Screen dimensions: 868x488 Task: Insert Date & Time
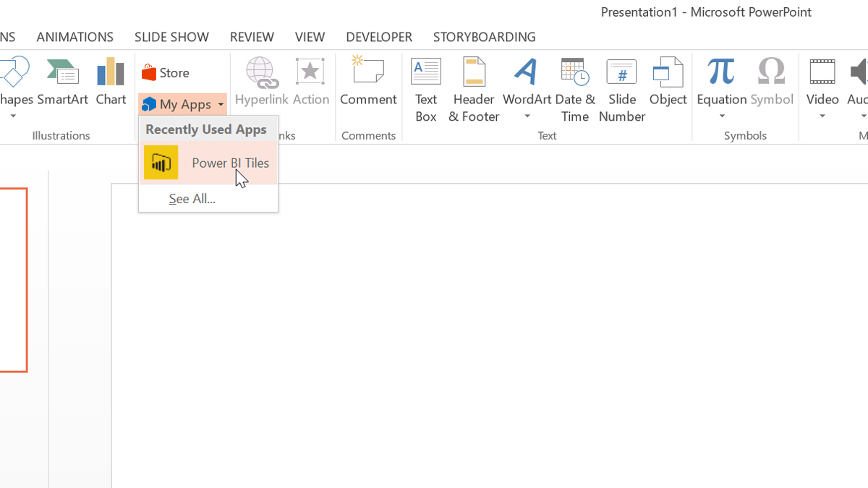pyautogui.click(x=575, y=90)
